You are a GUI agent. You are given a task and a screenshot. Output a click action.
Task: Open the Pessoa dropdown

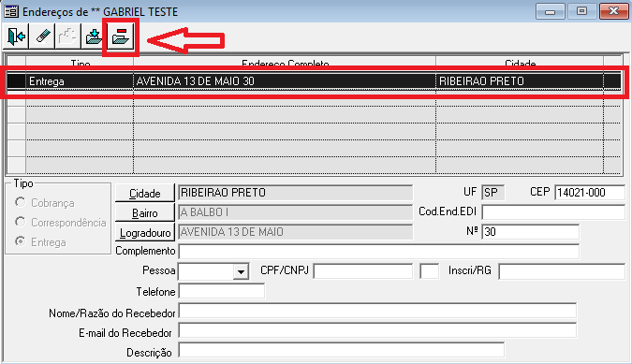coord(241,271)
